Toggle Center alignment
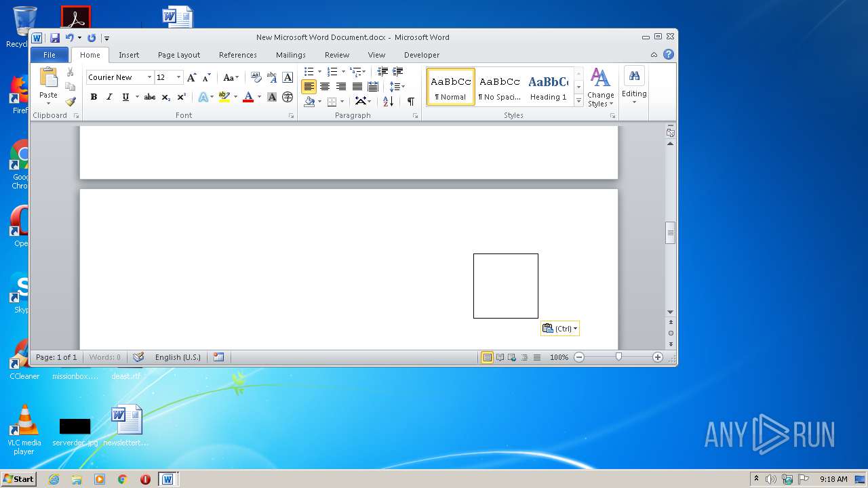The width and height of the screenshot is (868, 488). point(325,86)
